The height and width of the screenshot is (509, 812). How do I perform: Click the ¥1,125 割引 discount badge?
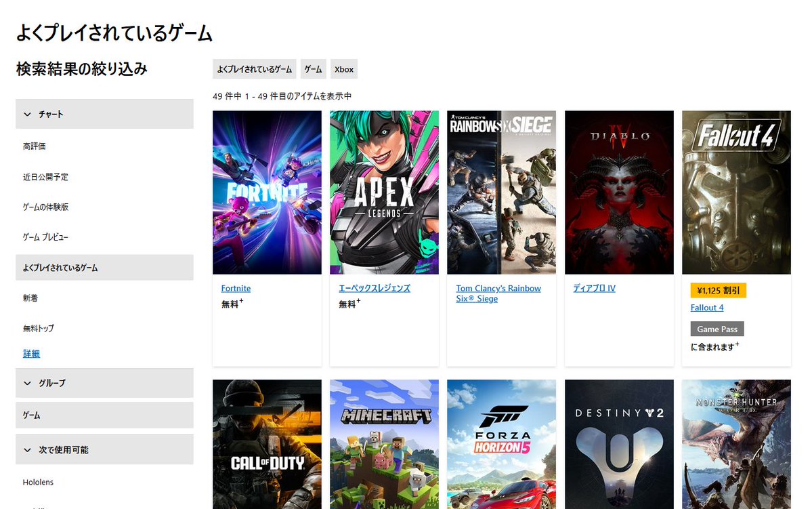(x=719, y=290)
